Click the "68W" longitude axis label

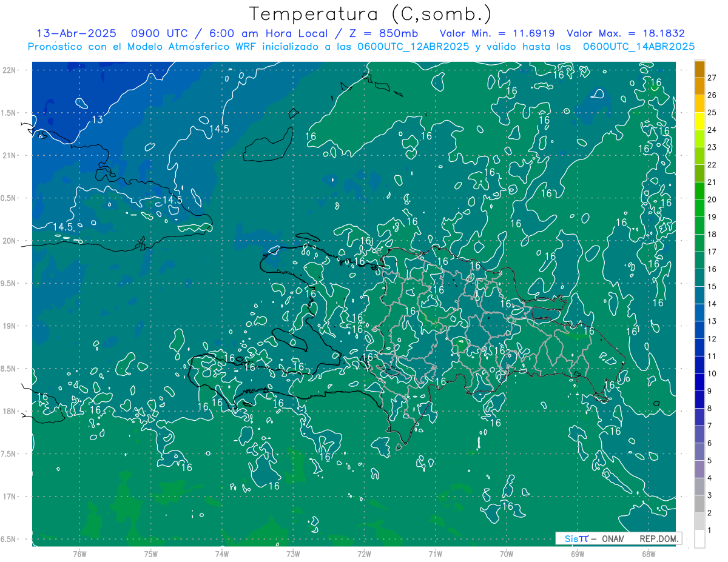(x=649, y=554)
